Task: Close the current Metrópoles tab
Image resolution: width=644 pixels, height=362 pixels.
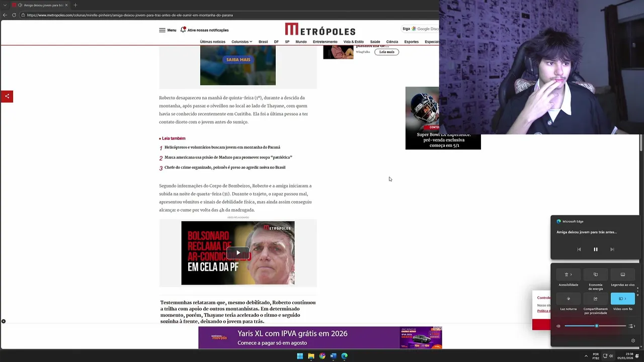Action: 66,5
